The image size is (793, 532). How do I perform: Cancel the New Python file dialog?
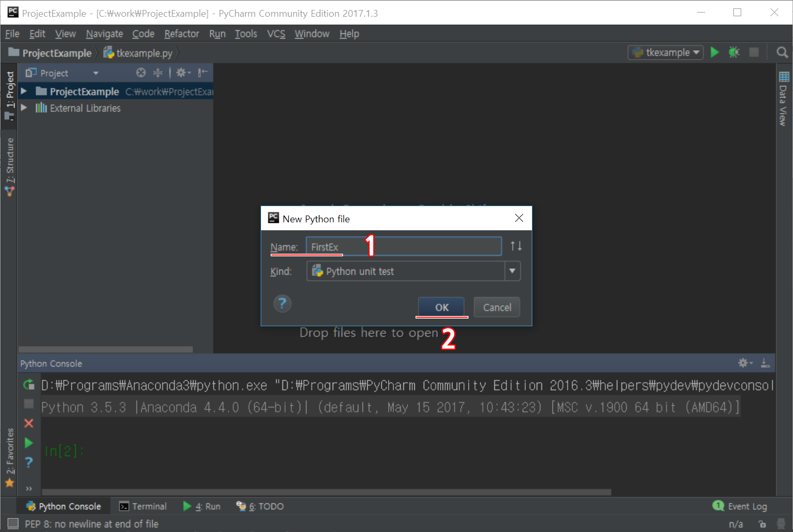496,308
